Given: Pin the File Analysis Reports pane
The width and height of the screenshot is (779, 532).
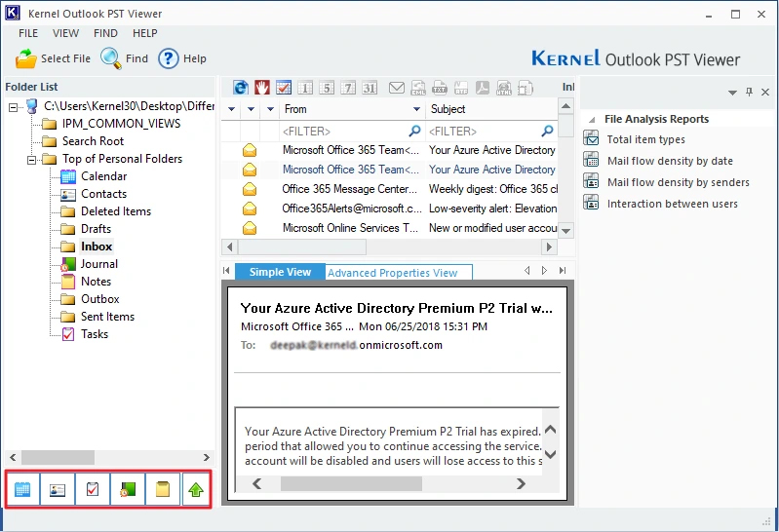Looking at the screenshot, I should (749, 92).
